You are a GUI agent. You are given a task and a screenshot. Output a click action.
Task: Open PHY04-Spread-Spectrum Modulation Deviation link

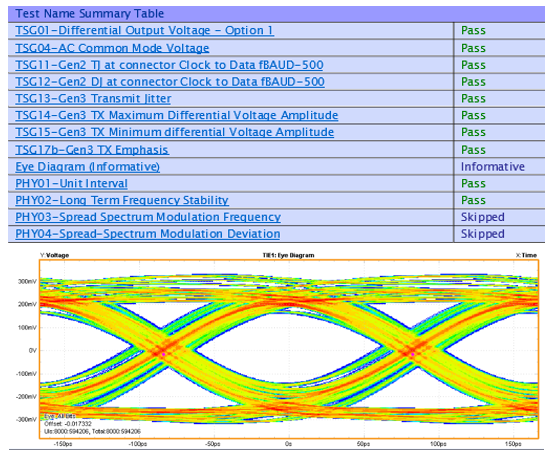pos(147,234)
